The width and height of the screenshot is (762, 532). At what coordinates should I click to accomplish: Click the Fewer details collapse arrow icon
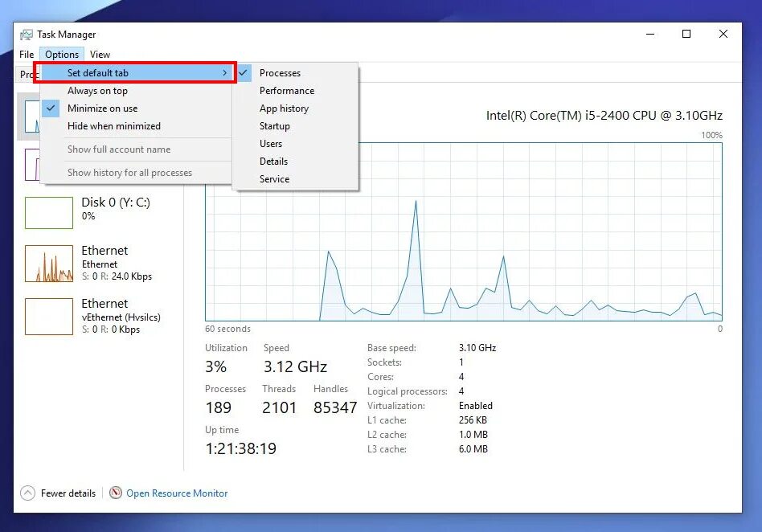pyautogui.click(x=27, y=493)
